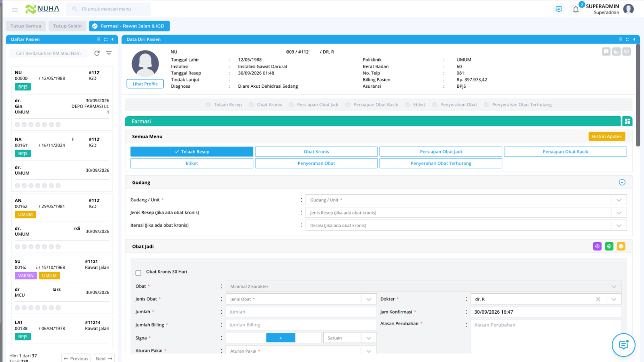Clear the Dokter field selection
Image resolution: width=644 pixels, height=362 pixels.
click(x=598, y=299)
